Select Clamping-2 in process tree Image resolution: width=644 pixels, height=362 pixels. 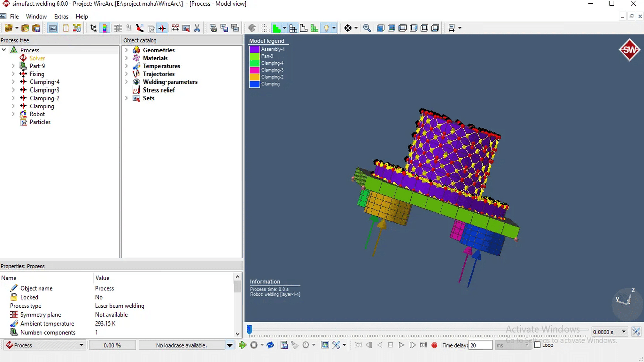(x=44, y=98)
